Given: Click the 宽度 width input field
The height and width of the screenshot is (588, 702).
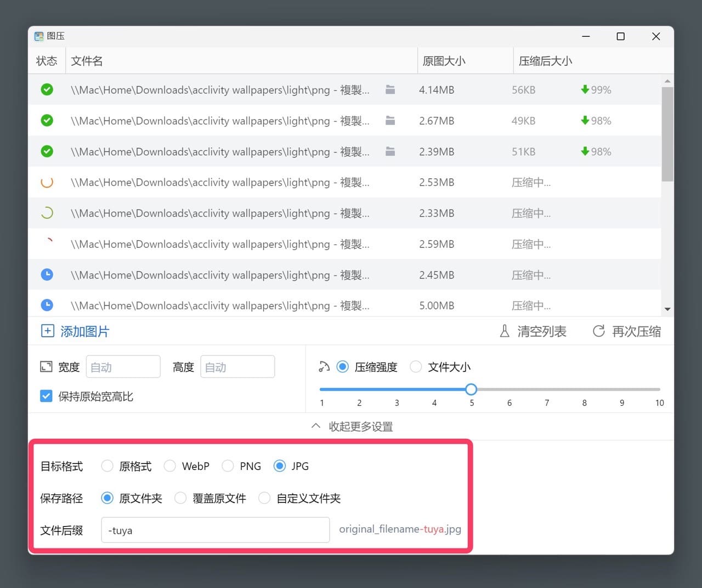Looking at the screenshot, I should 123,366.
